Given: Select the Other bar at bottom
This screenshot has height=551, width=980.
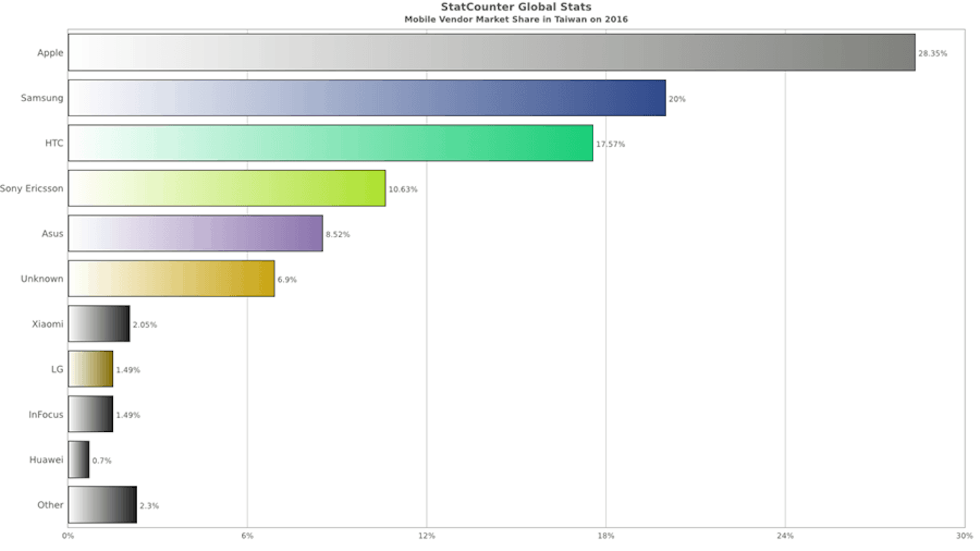Looking at the screenshot, I should click(x=102, y=504).
